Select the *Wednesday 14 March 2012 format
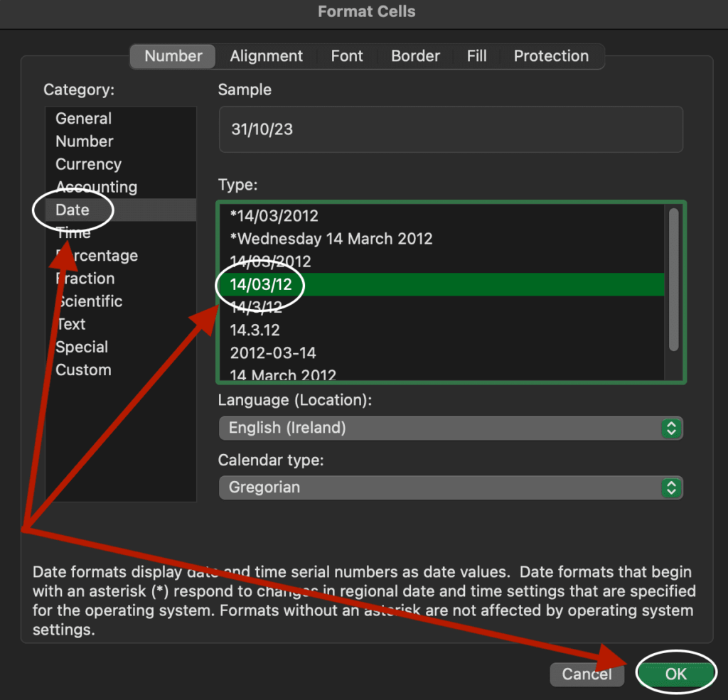Viewport: 728px width, 700px height. point(331,239)
